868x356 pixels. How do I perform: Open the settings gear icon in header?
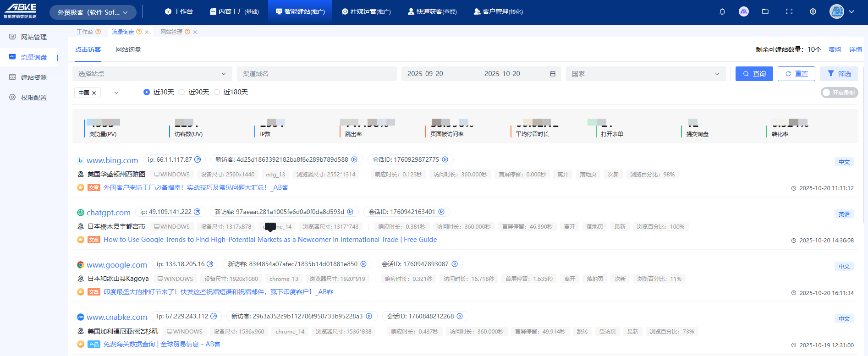(x=813, y=11)
